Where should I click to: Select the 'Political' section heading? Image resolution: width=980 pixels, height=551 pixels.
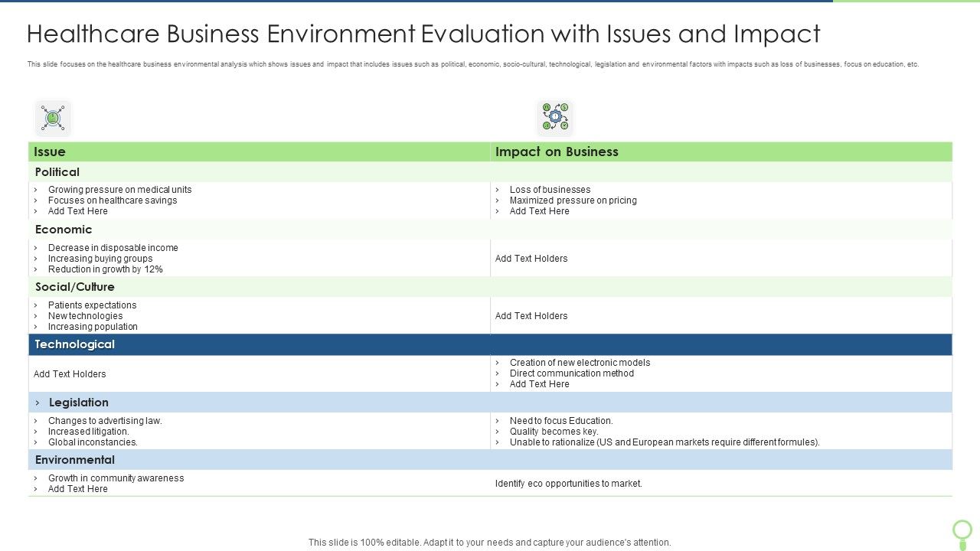57,172
